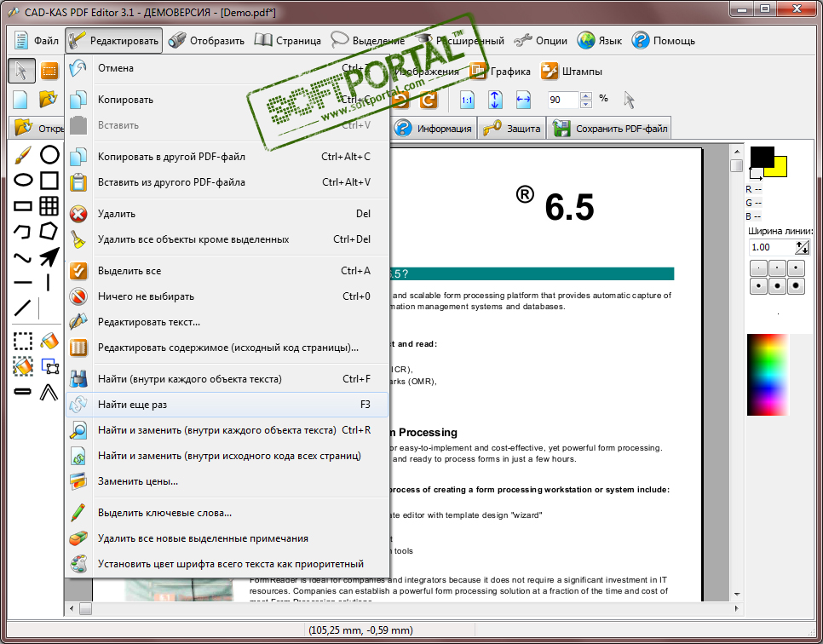
Task: Select the paintbrush drawing tool
Action: point(22,155)
